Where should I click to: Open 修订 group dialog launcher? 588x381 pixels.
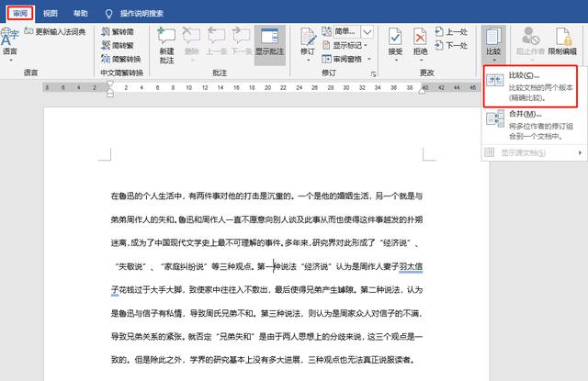[374, 73]
